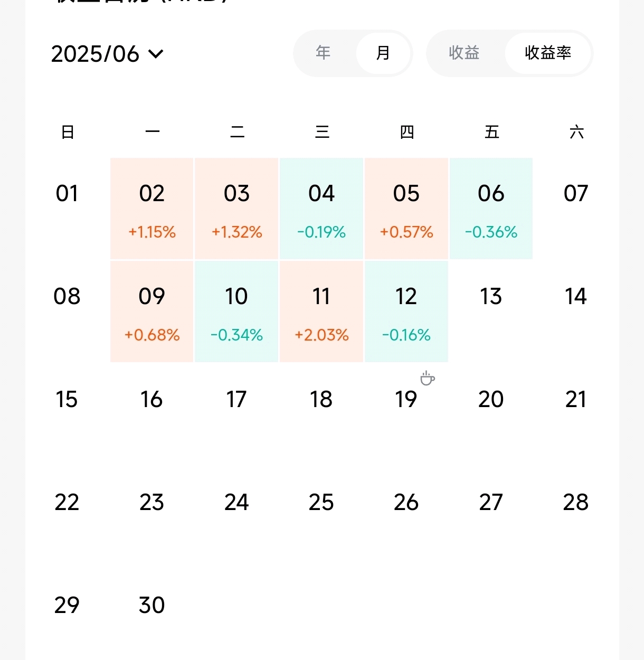Tap the coffee cup holiday icon
Image resolution: width=644 pixels, height=660 pixels.
[x=428, y=378]
